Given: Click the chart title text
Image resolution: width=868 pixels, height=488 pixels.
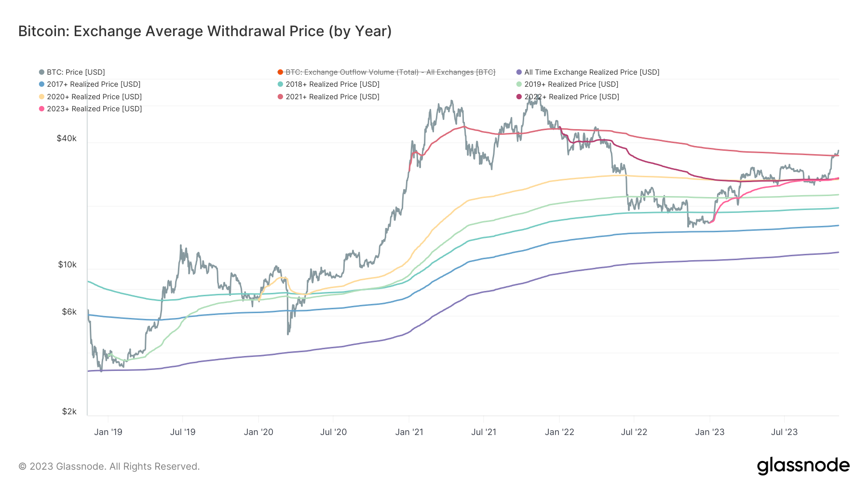Looking at the screenshot, I should [x=205, y=31].
